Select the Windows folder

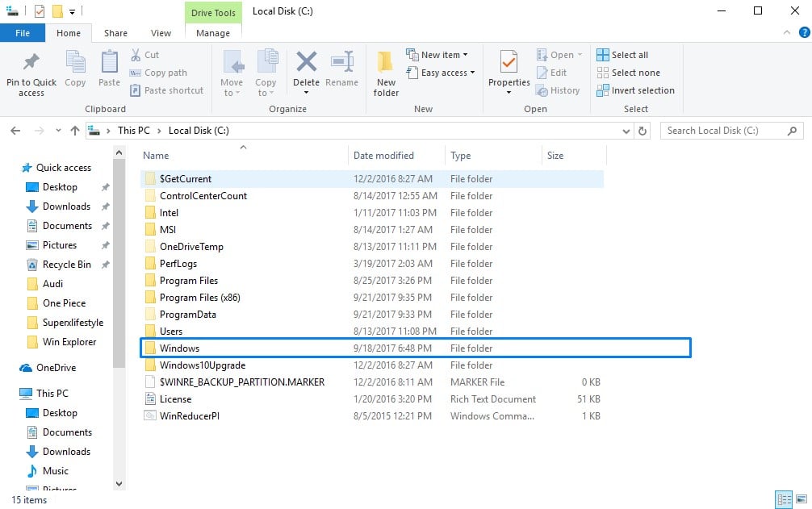(x=416, y=348)
